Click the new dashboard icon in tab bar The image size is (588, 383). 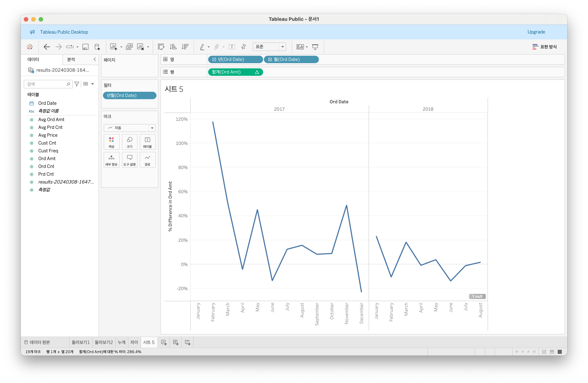tap(176, 342)
